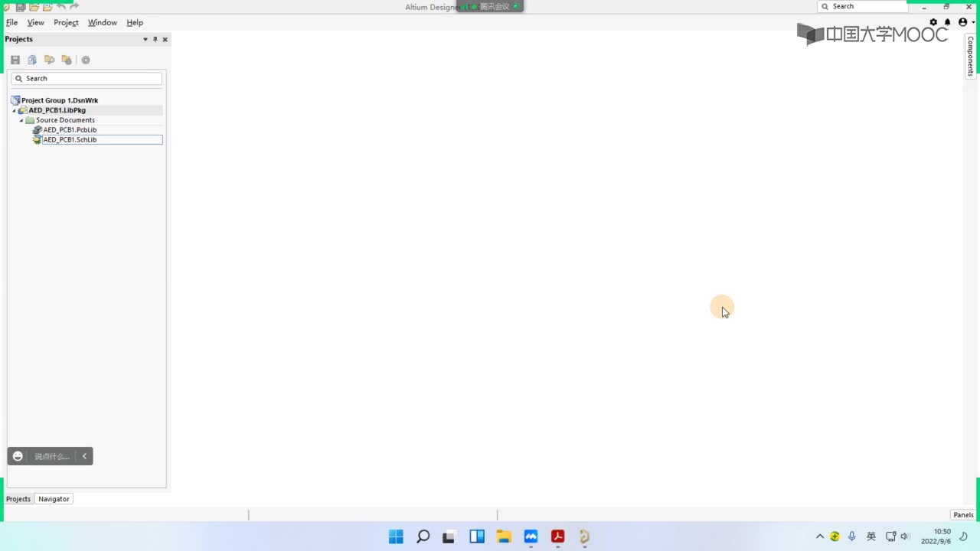Select the Source Documents folder
The height and width of the screenshot is (551, 980).
pos(65,120)
